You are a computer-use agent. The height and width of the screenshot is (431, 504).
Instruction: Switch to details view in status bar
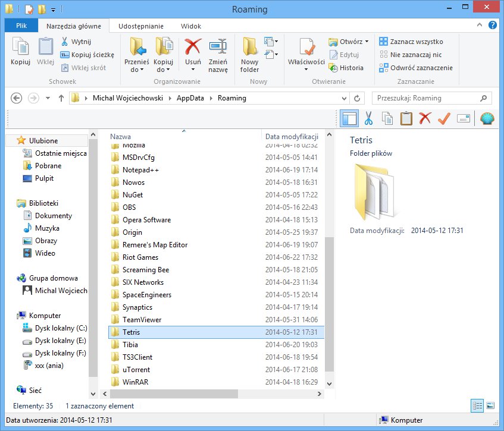477,406
